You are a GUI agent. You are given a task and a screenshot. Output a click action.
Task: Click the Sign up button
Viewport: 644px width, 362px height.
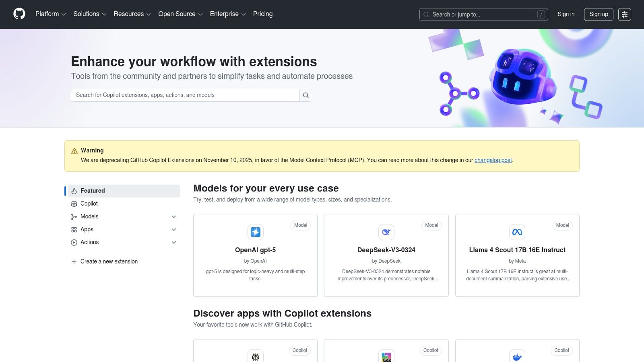coord(599,14)
